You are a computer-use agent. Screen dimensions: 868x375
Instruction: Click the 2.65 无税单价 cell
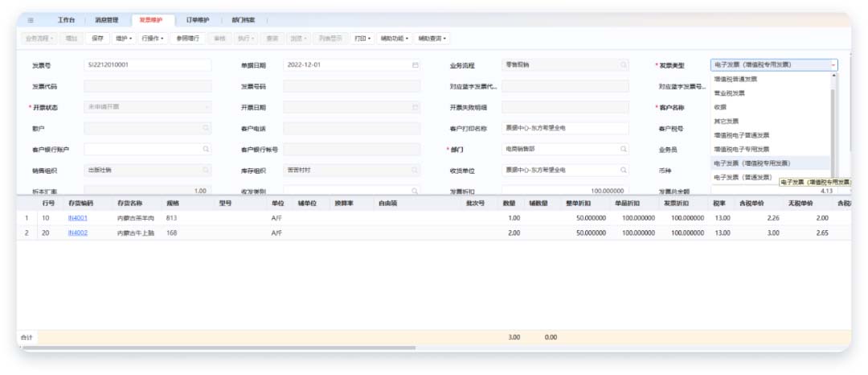[x=822, y=233]
